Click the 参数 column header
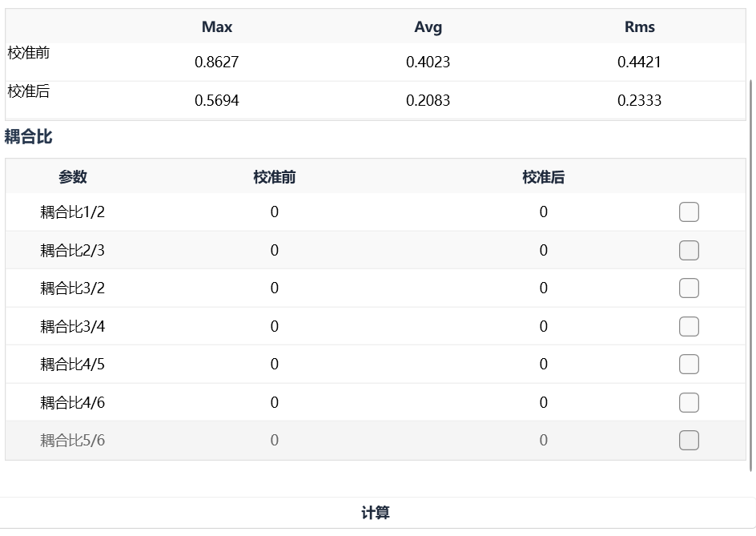 73,177
